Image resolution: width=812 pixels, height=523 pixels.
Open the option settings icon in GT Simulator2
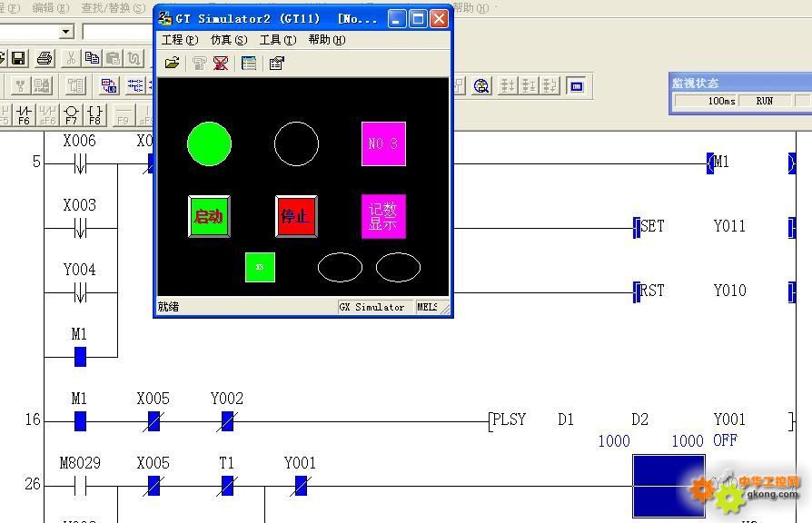coord(276,64)
